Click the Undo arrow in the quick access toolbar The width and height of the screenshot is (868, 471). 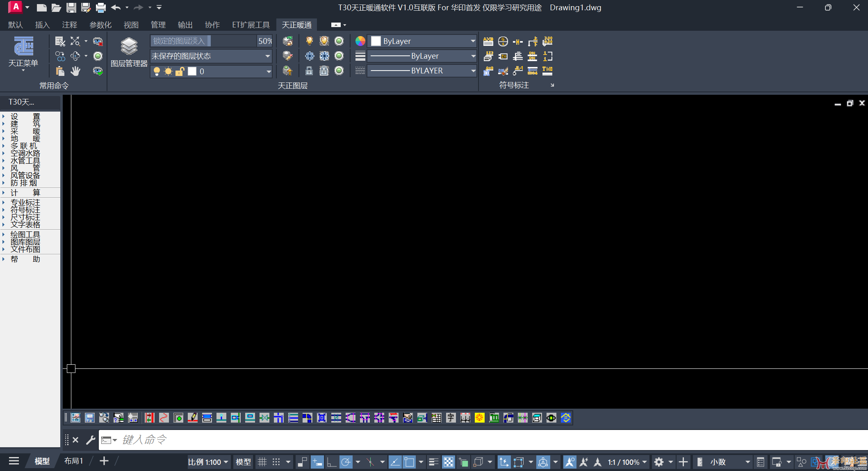pyautogui.click(x=116, y=7)
